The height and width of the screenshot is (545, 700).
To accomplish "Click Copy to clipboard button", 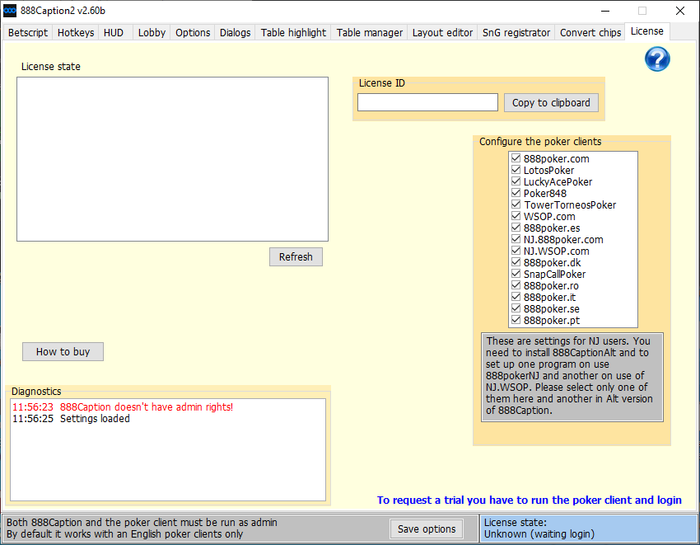I will pos(551,103).
